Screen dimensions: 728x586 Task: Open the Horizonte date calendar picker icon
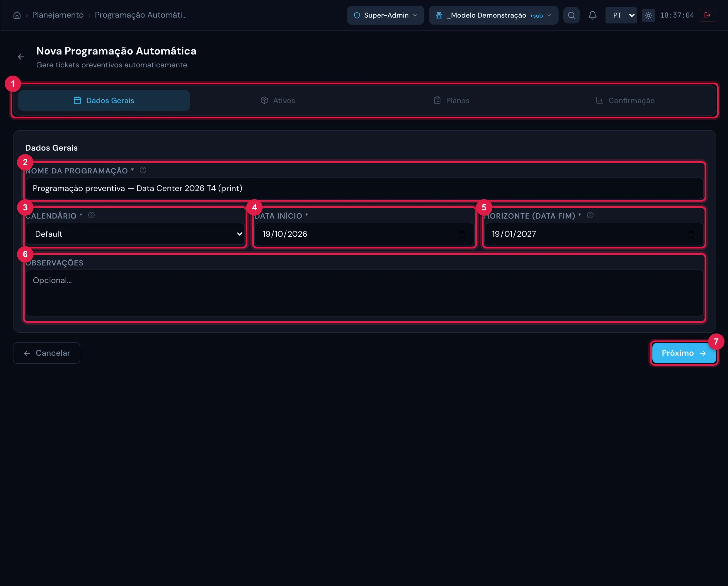(x=691, y=234)
